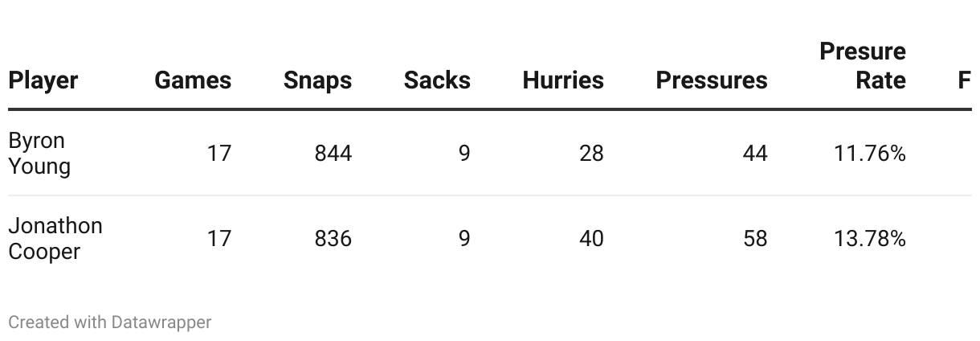This screenshot has height=341, width=980.
Task: Click Byron Young's sacks value 9
Action: pyautogui.click(x=464, y=153)
